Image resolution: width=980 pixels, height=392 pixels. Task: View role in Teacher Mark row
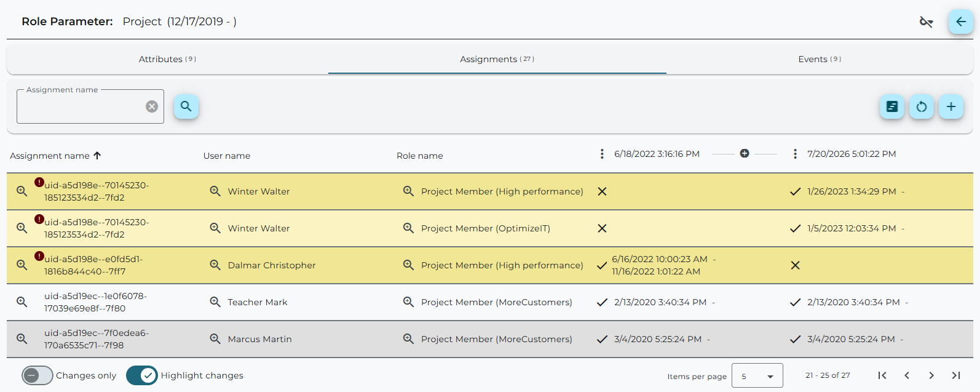coord(408,302)
